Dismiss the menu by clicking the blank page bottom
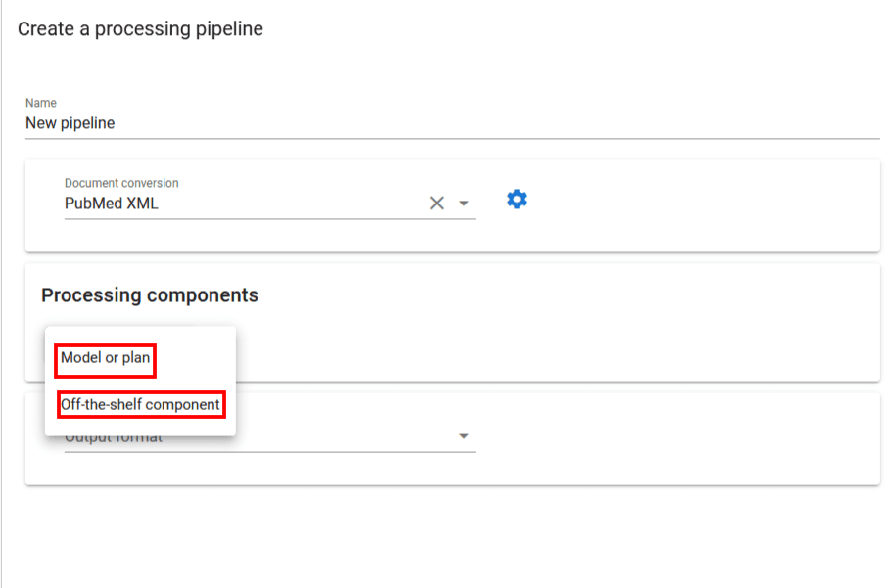This screenshot has height=588, width=892. 441,538
